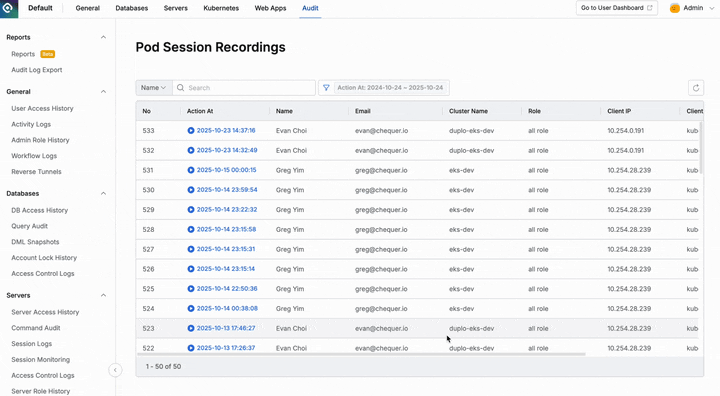Open Reverse Tunnels in sidebar
Image resolution: width=720 pixels, height=396 pixels.
click(36, 172)
